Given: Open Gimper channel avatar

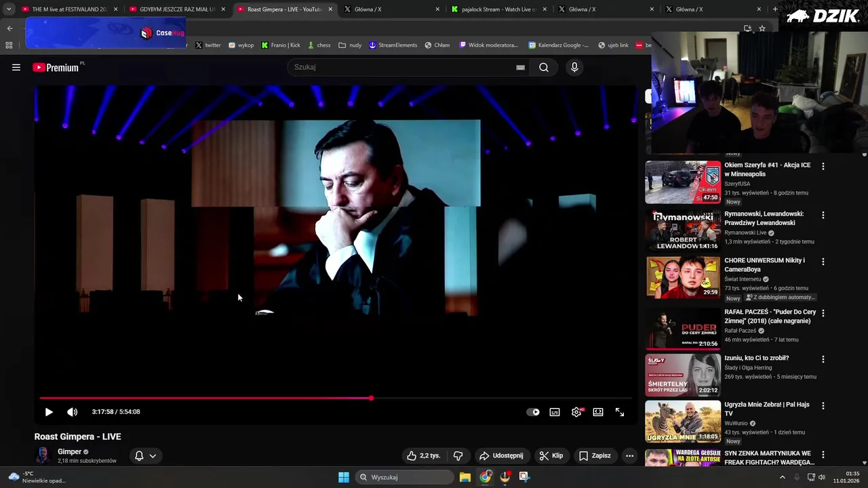Looking at the screenshot, I should pyautogui.click(x=43, y=455).
